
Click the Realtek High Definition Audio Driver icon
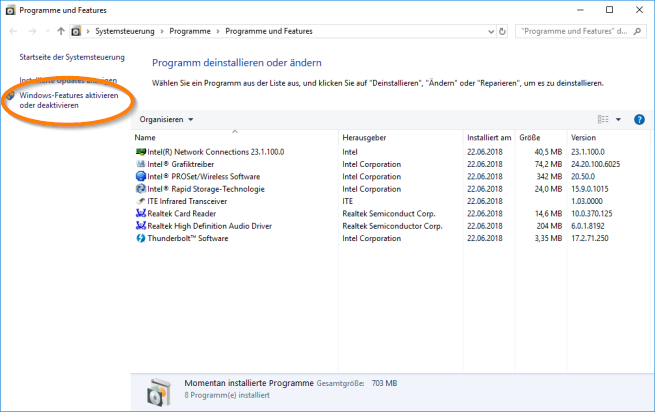click(x=141, y=226)
